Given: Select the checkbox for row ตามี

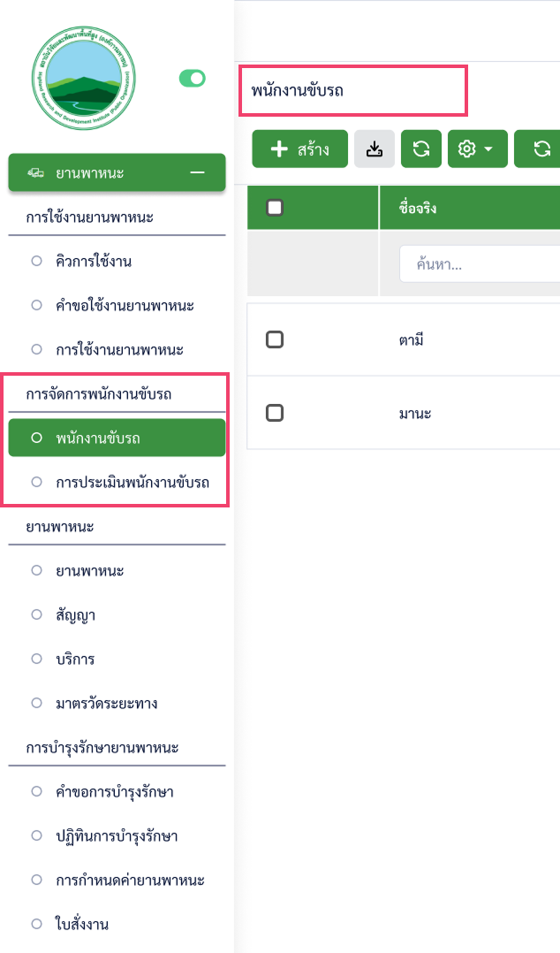Looking at the screenshot, I should [x=275, y=339].
